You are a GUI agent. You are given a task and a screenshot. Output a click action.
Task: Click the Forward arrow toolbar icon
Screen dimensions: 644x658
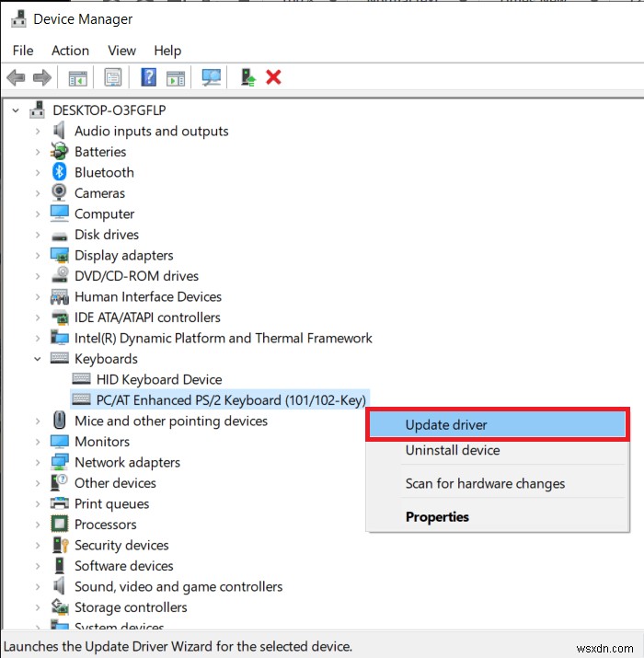pos(42,77)
